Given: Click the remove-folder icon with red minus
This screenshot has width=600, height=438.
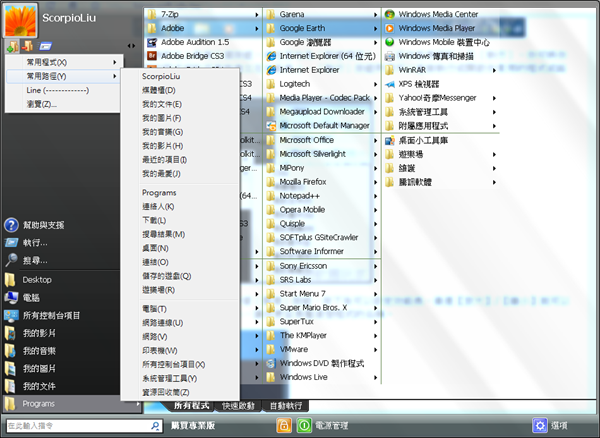Looking at the screenshot, I should click(x=28, y=46).
